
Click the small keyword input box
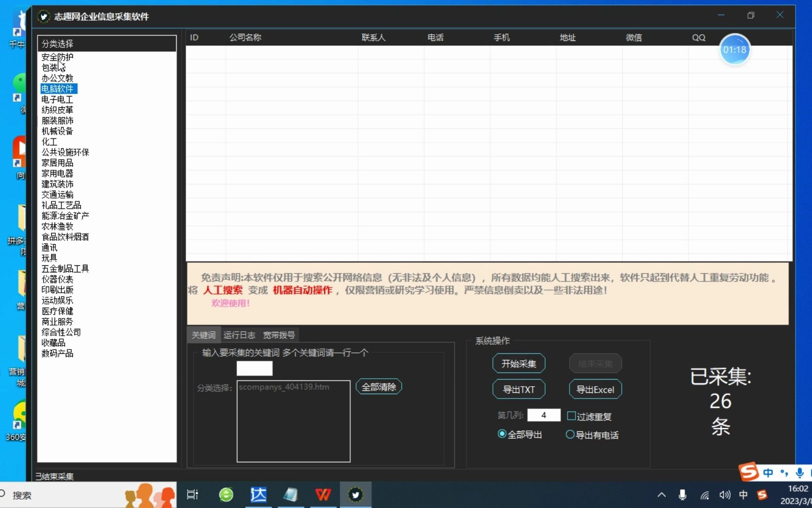(x=255, y=368)
